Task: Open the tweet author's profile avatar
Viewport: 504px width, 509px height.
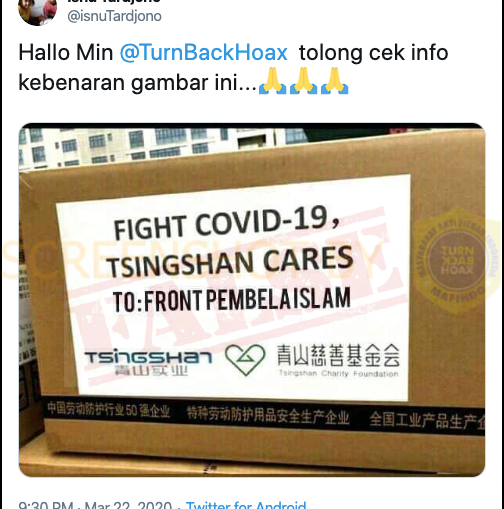Action: click(x=37, y=11)
